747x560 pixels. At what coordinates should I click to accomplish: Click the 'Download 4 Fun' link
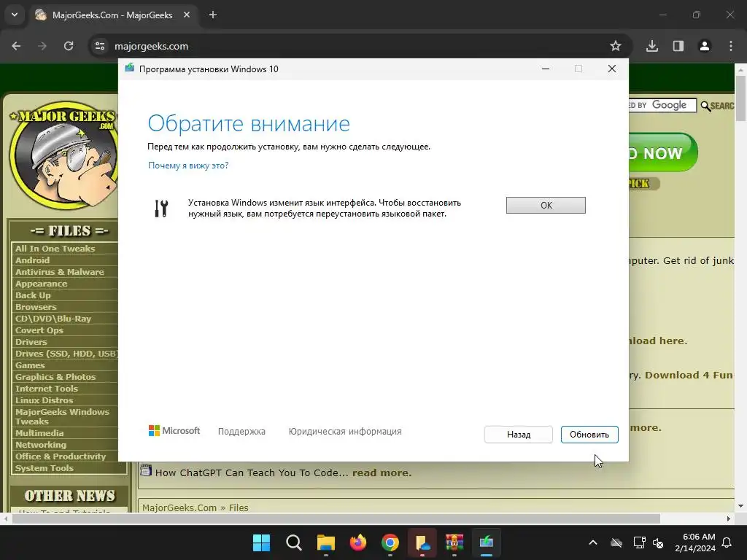pos(689,376)
